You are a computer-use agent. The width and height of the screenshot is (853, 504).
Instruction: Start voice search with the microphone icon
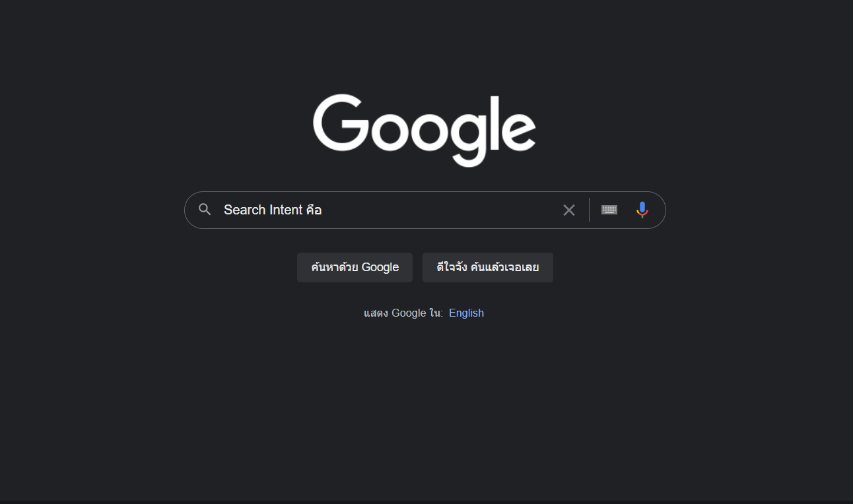(x=642, y=210)
